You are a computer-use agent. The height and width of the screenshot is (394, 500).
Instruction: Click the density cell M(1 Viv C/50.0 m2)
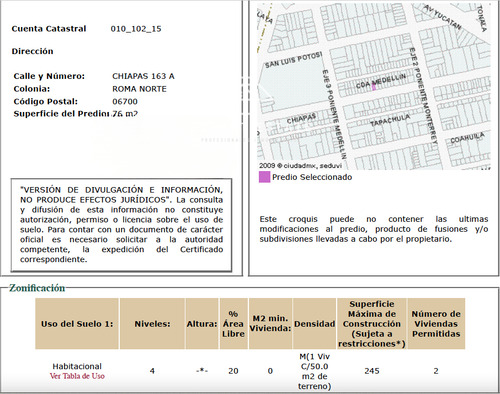click(x=314, y=371)
